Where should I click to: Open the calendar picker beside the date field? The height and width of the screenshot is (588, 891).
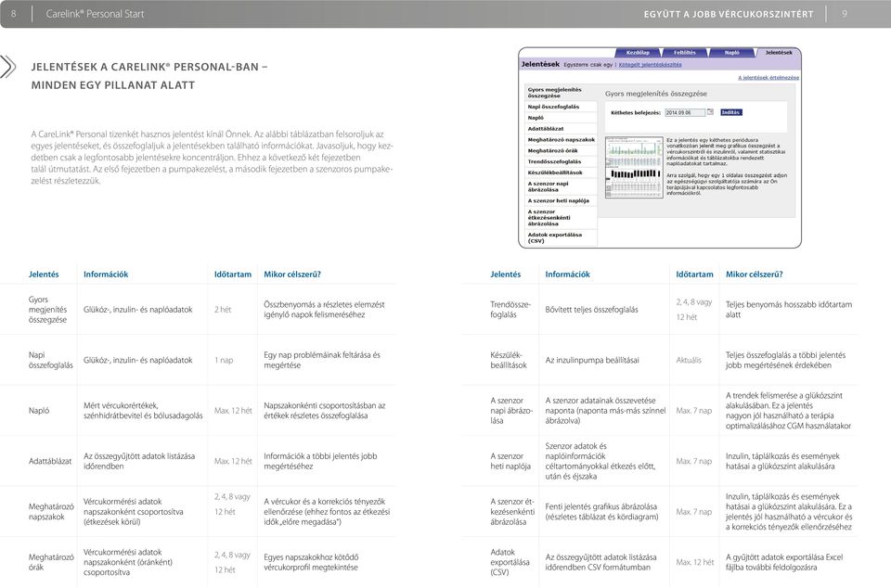[x=710, y=112]
